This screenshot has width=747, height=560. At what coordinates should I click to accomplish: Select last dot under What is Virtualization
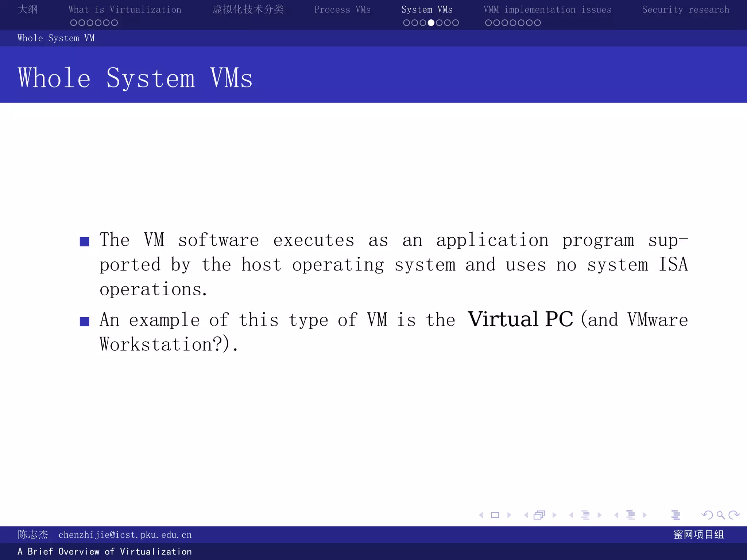115,23
